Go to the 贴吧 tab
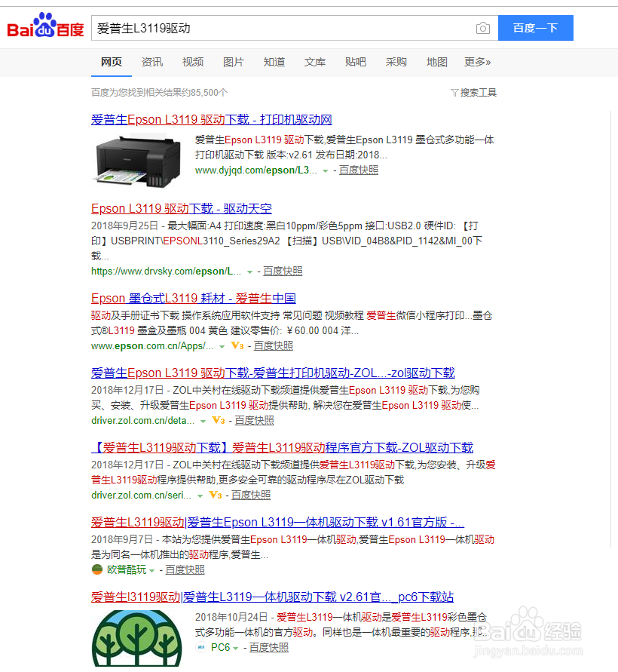The width and height of the screenshot is (618, 672). click(356, 62)
